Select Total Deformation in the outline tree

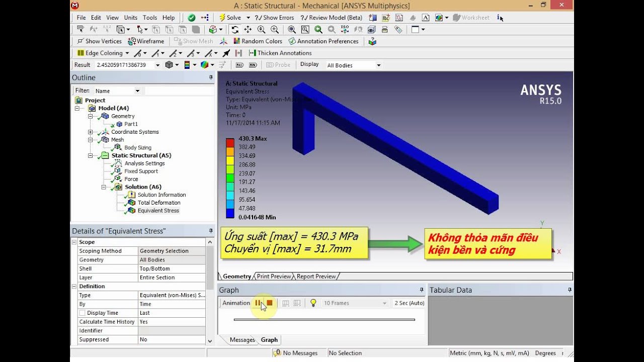159,203
